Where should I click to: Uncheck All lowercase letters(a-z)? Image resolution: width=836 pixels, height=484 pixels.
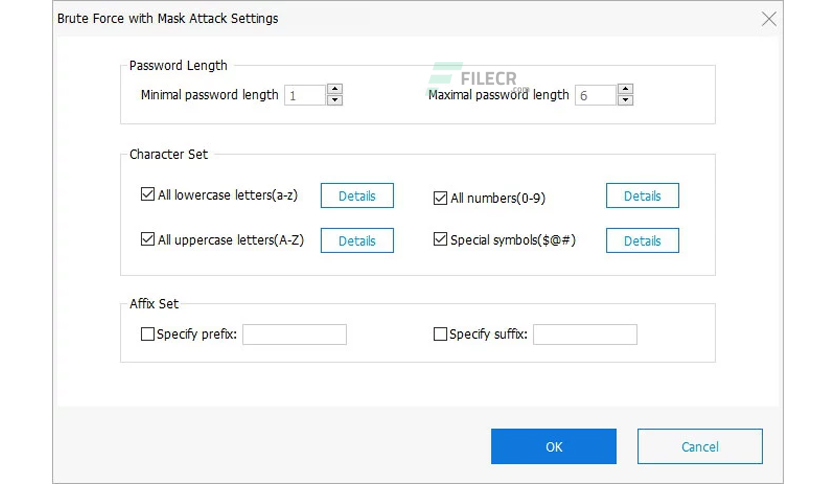click(x=148, y=194)
